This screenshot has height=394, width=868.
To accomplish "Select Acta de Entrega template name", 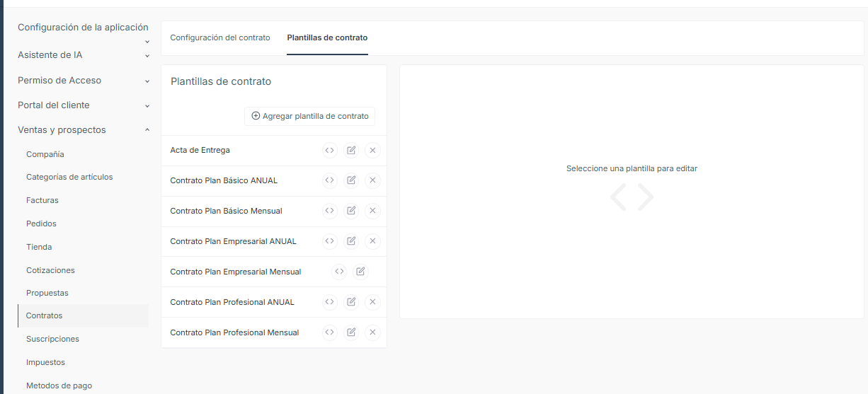I will [200, 150].
